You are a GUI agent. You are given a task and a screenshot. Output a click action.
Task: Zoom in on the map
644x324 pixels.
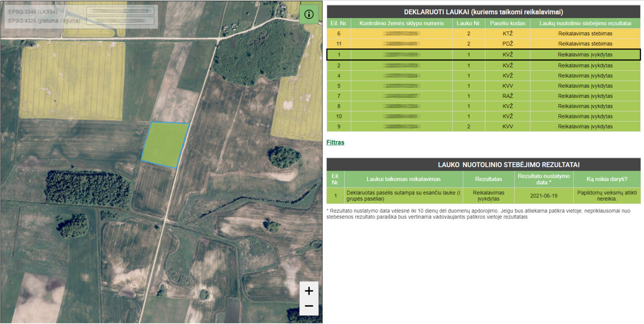(x=309, y=291)
